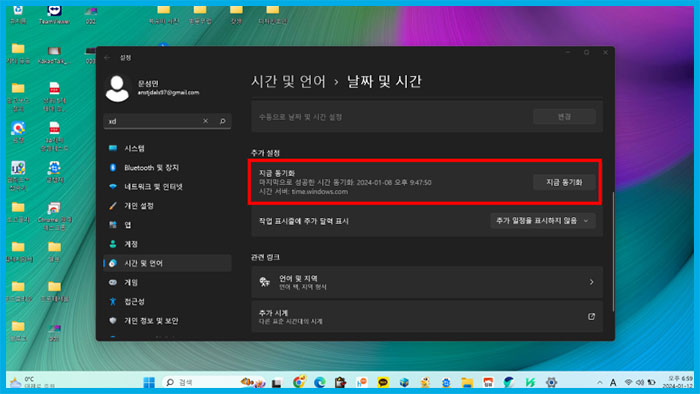The height and width of the screenshot is (394, 700).
Task: Open the 추가 시계 external link
Action: click(427, 316)
